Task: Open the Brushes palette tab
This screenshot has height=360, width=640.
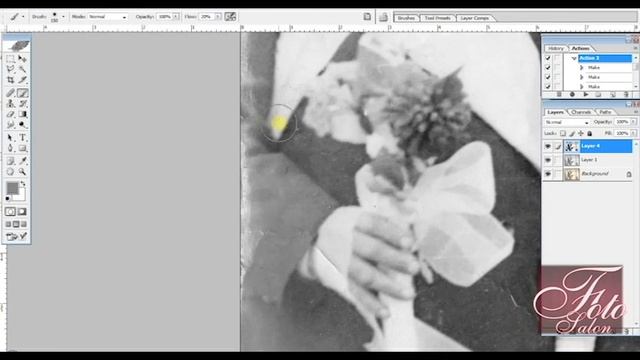Action: pyautogui.click(x=406, y=18)
